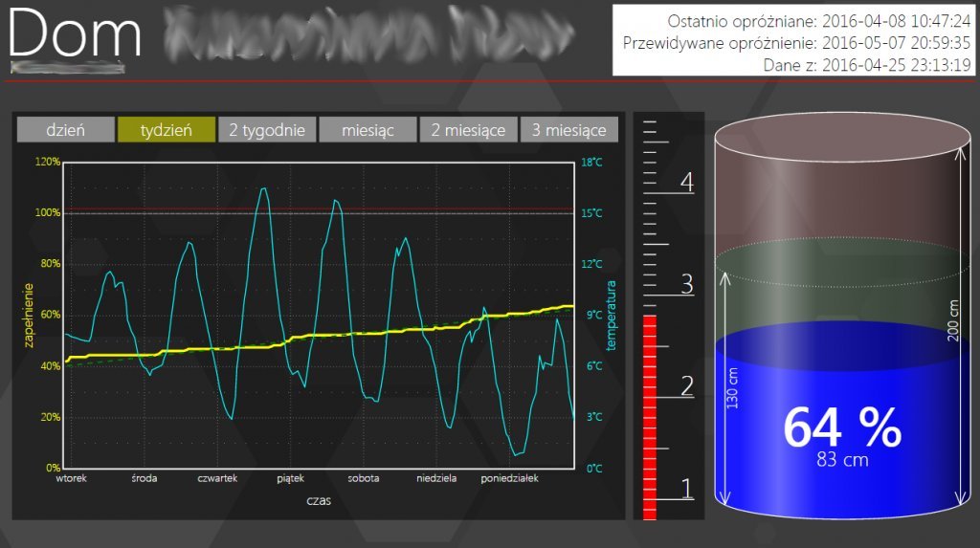This screenshot has width=980, height=548.
Task: Click the środa axis tick label
Action: [145, 478]
